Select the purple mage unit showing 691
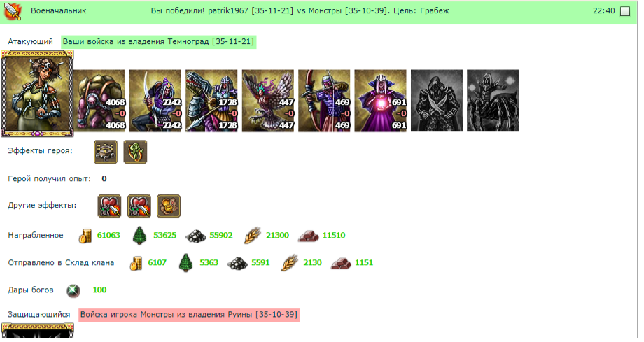644x342 pixels. click(x=380, y=101)
